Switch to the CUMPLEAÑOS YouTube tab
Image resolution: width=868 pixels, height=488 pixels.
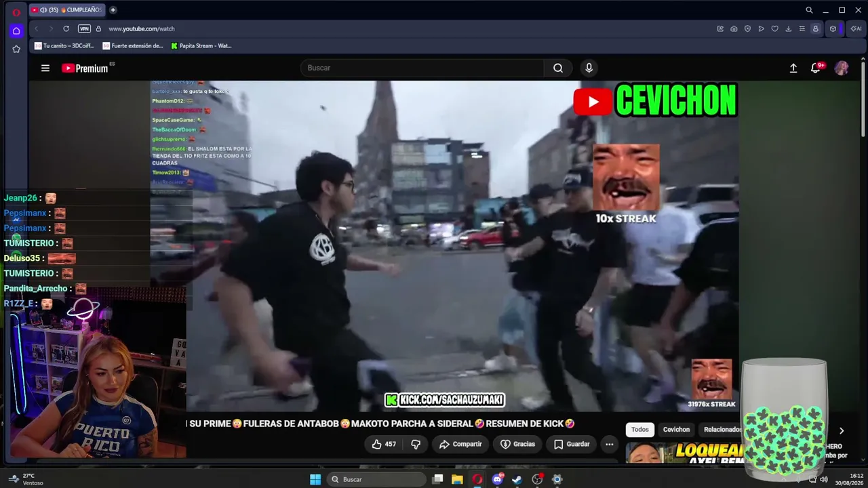67,10
